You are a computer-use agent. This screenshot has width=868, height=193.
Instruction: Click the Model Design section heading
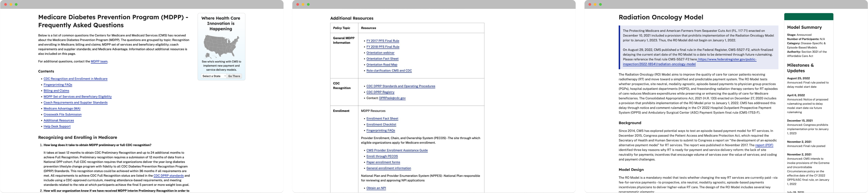[631, 170]
